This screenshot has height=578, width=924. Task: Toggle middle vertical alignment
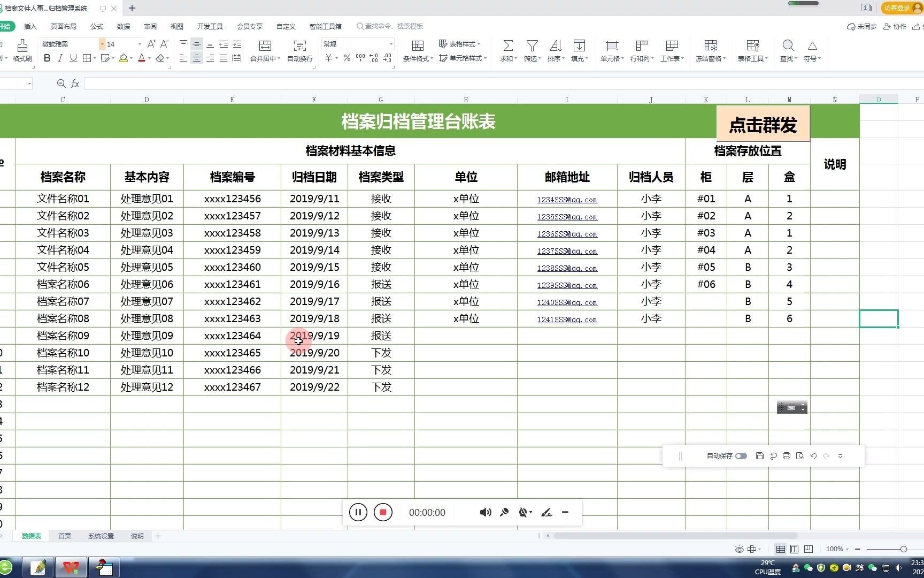[x=197, y=44]
